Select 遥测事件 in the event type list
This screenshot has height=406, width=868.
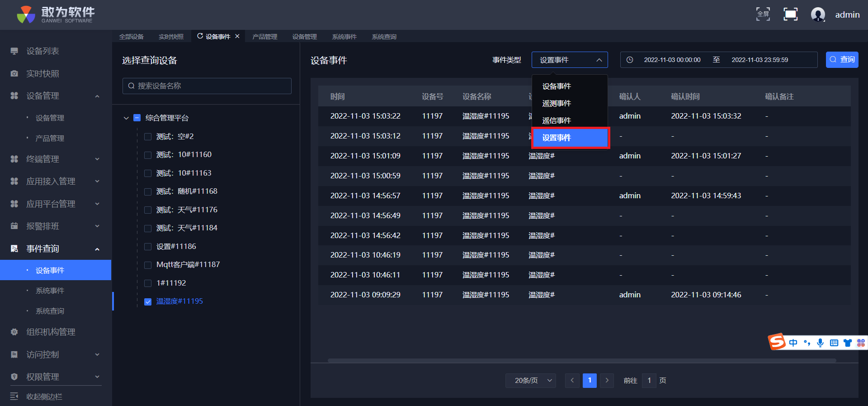pyautogui.click(x=570, y=103)
